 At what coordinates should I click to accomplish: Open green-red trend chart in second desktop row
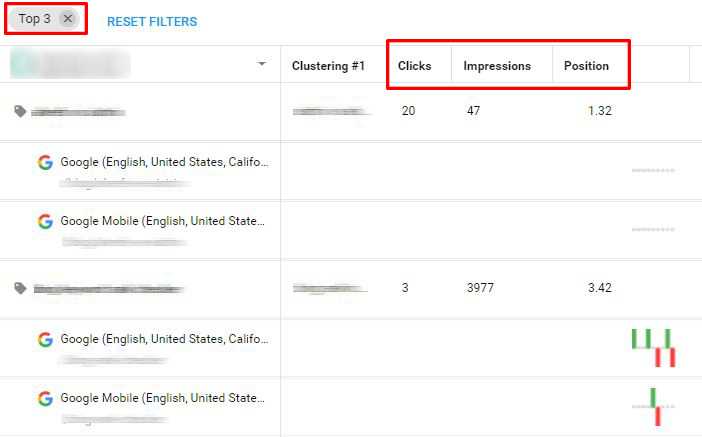click(x=653, y=347)
